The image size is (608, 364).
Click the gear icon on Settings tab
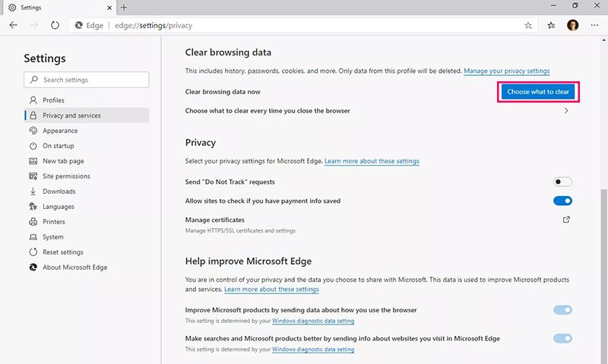coord(12,8)
